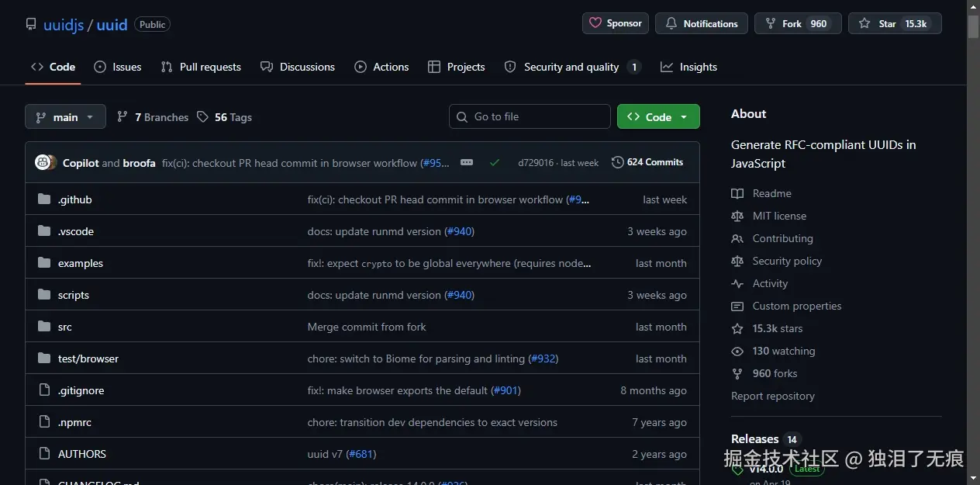The width and height of the screenshot is (980, 485).
Task: Click the folder icon for src
Action: 44,327
